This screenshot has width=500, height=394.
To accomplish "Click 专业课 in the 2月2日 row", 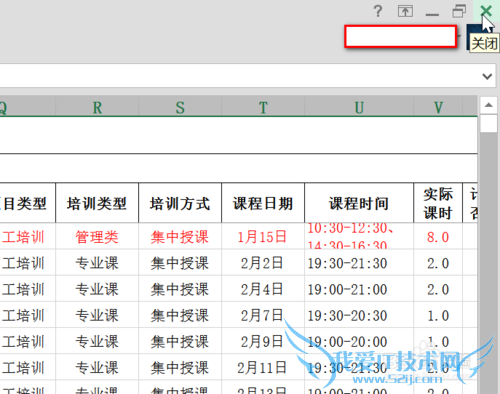I will click(x=97, y=262).
